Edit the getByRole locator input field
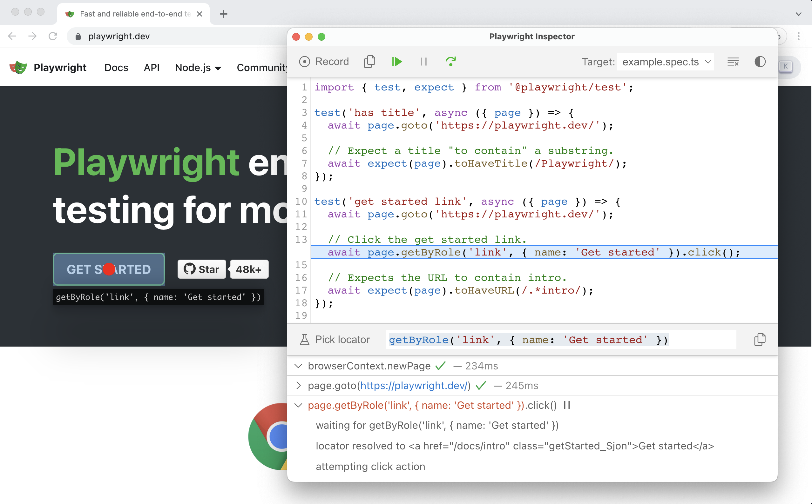The height and width of the screenshot is (504, 812). (560, 340)
